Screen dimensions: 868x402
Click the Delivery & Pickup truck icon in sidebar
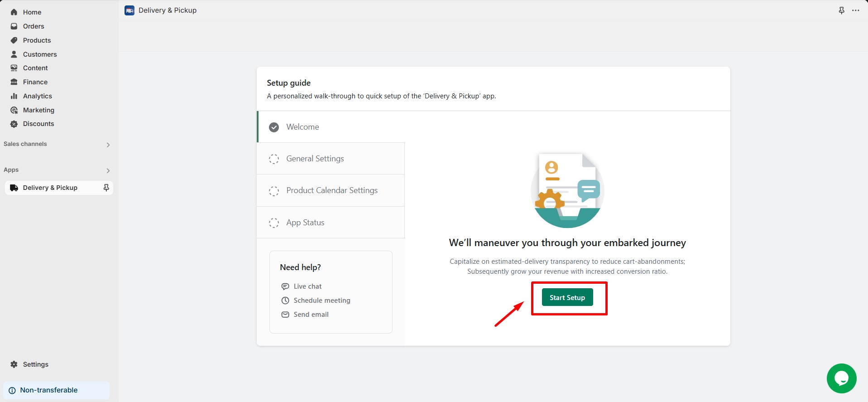14,188
